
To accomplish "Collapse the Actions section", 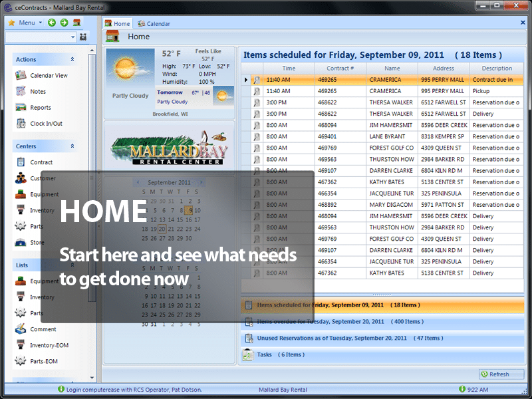I will [x=72, y=59].
